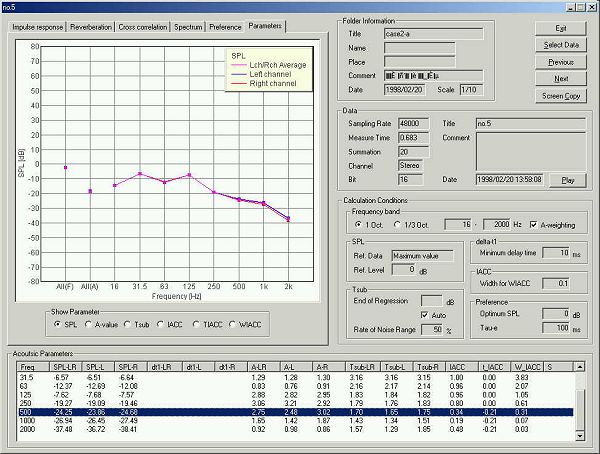Click the Screen Copy button
600x454 pixels.
[561, 96]
